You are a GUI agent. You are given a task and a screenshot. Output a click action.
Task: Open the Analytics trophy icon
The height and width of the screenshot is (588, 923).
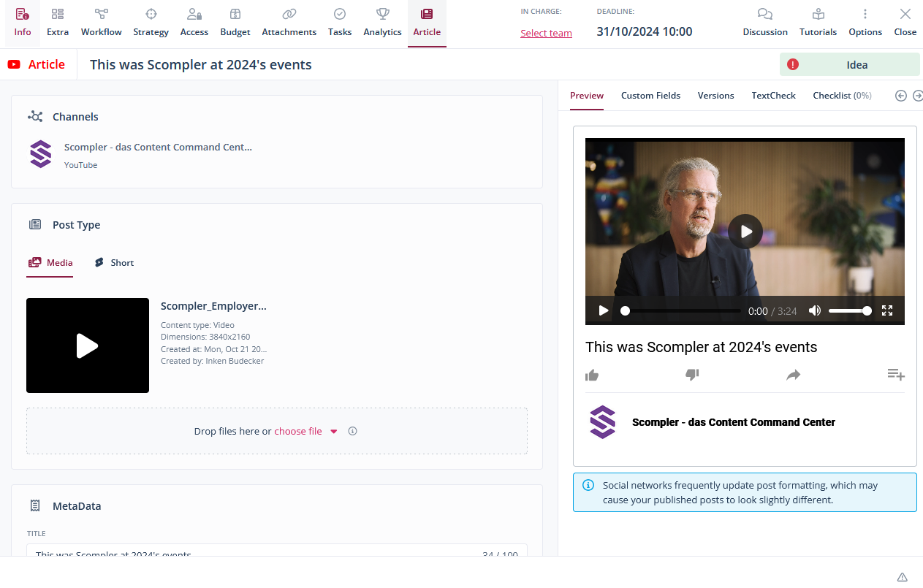382,15
